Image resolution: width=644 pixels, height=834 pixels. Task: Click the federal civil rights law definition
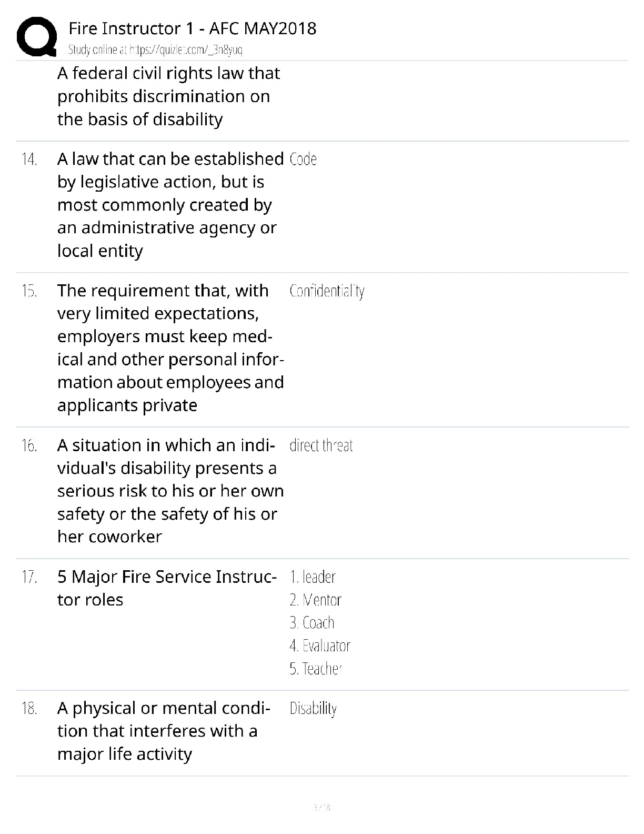tap(168, 96)
